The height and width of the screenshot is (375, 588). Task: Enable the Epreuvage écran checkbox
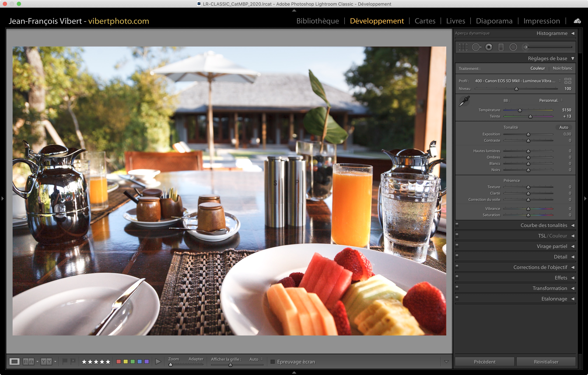click(x=273, y=362)
